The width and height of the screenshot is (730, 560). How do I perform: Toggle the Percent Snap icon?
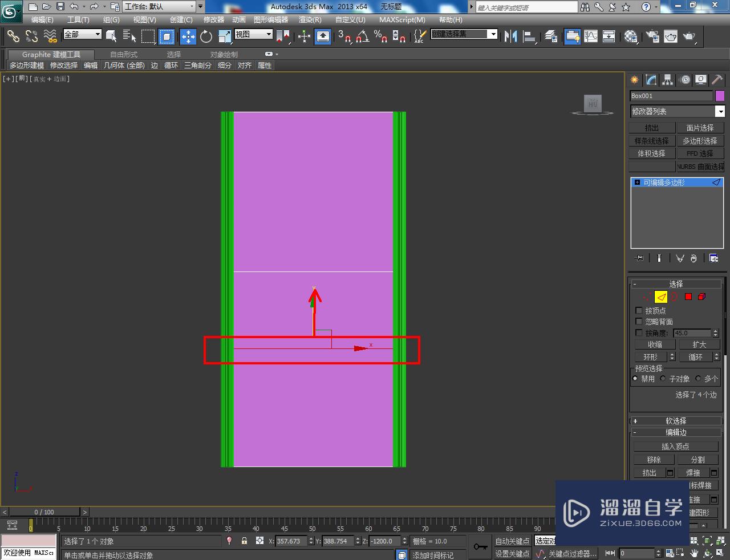click(x=380, y=36)
